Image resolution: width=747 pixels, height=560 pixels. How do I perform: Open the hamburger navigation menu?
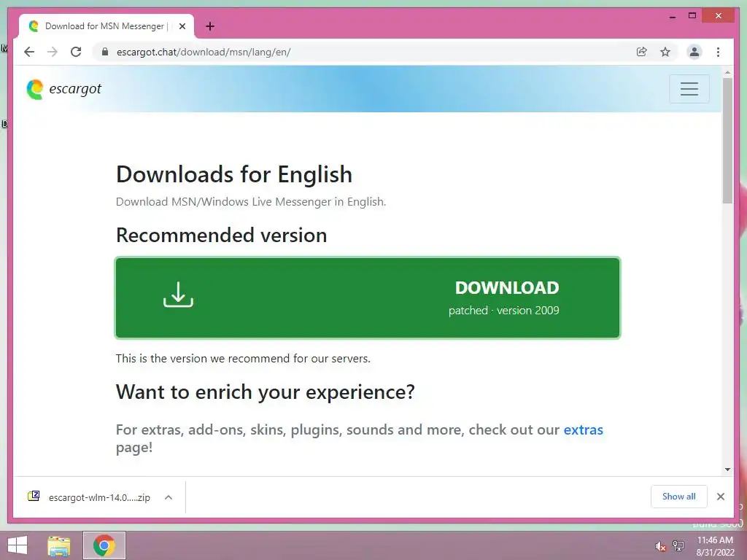tap(689, 89)
